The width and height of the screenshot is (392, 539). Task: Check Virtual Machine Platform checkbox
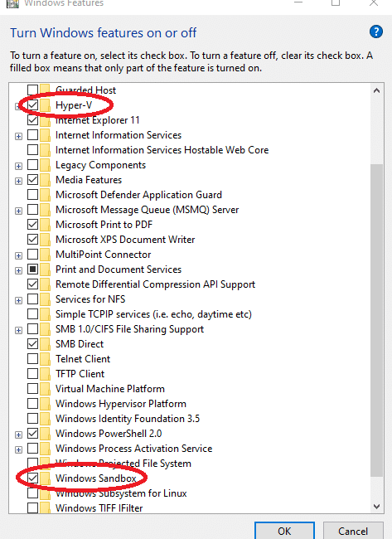[32, 389]
